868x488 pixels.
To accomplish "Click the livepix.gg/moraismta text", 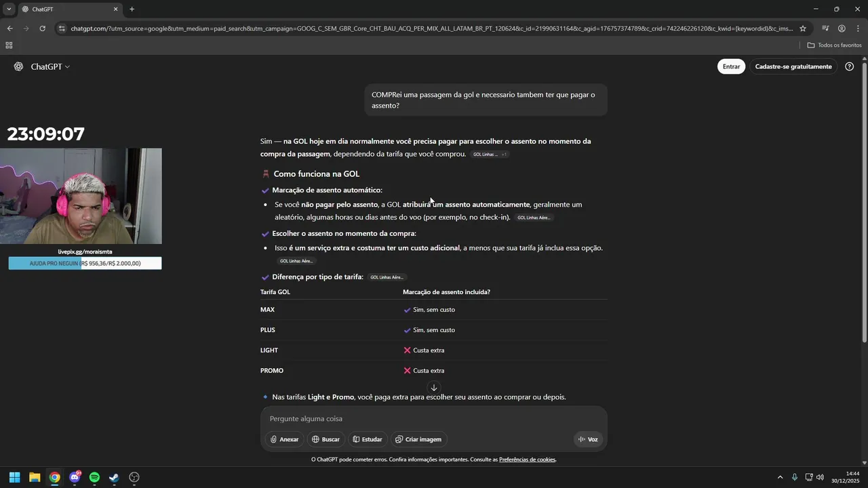I will pyautogui.click(x=85, y=251).
